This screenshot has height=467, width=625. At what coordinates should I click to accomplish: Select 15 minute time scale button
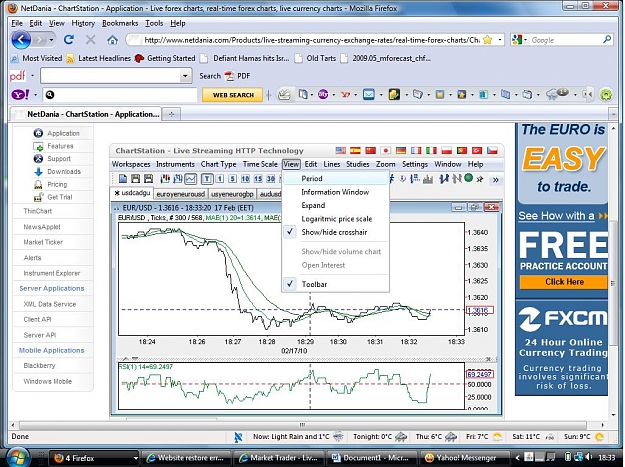[x=258, y=179]
